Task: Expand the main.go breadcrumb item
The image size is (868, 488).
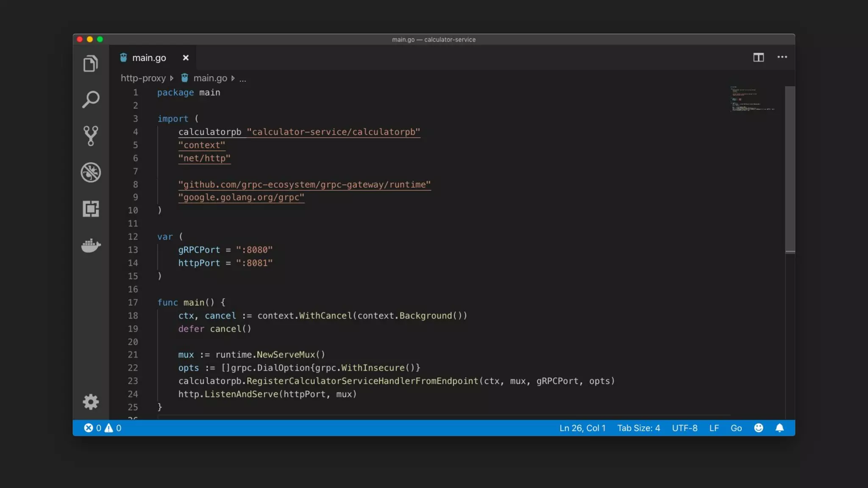Action: point(210,78)
